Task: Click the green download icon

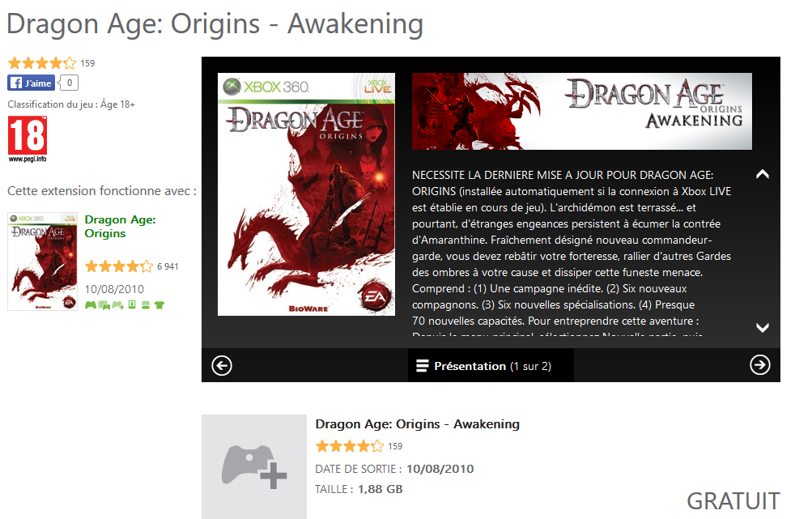Action: [x=132, y=304]
